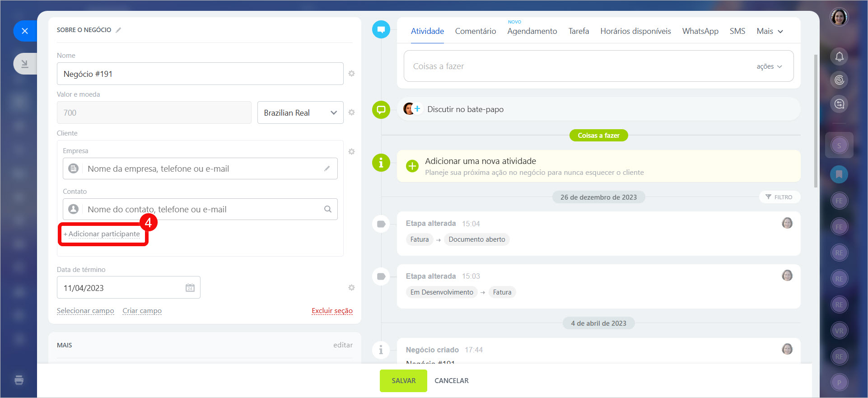Viewport: 868px width, 398px height.
Task: Click the printer icon at bottom left
Action: [x=19, y=380]
